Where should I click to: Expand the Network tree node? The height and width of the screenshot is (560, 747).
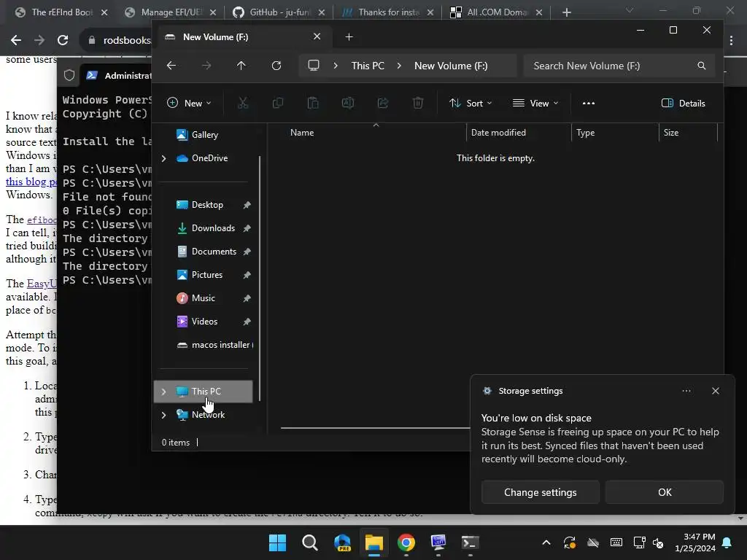[x=164, y=415]
